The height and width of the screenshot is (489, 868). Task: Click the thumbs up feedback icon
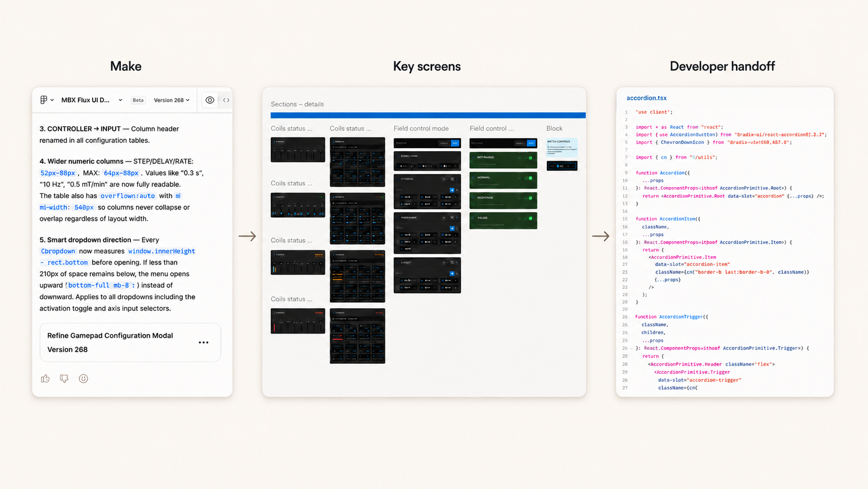(45, 379)
